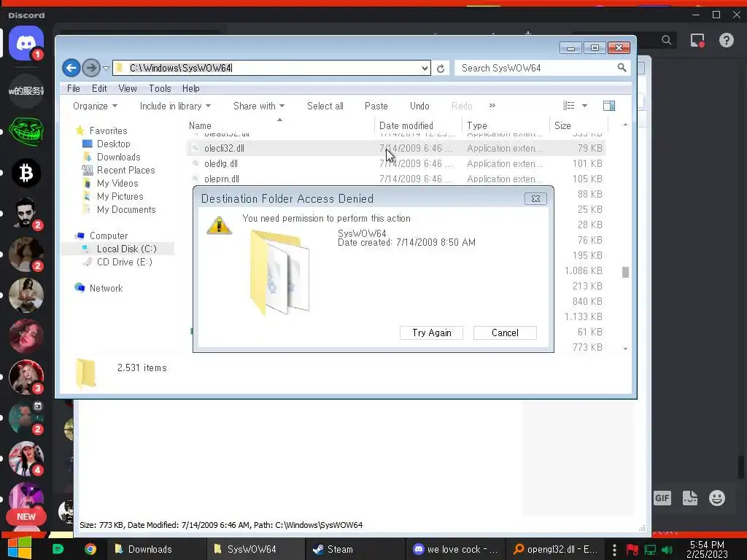The height and width of the screenshot is (560, 747).
Task: Open the File menu
Action: click(x=74, y=88)
